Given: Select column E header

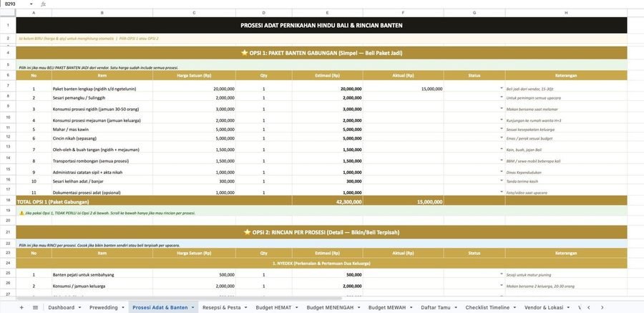Looking at the screenshot, I should tap(327, 13).
